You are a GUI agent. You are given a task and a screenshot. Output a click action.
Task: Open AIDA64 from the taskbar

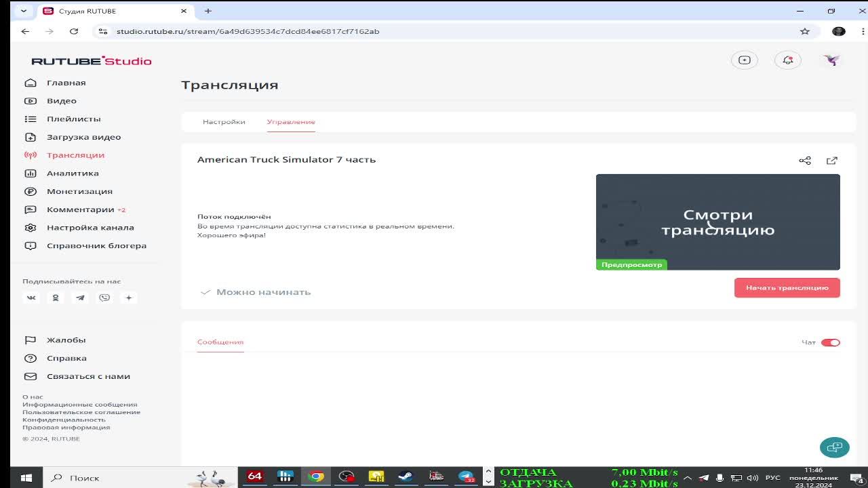click(255, 476)
